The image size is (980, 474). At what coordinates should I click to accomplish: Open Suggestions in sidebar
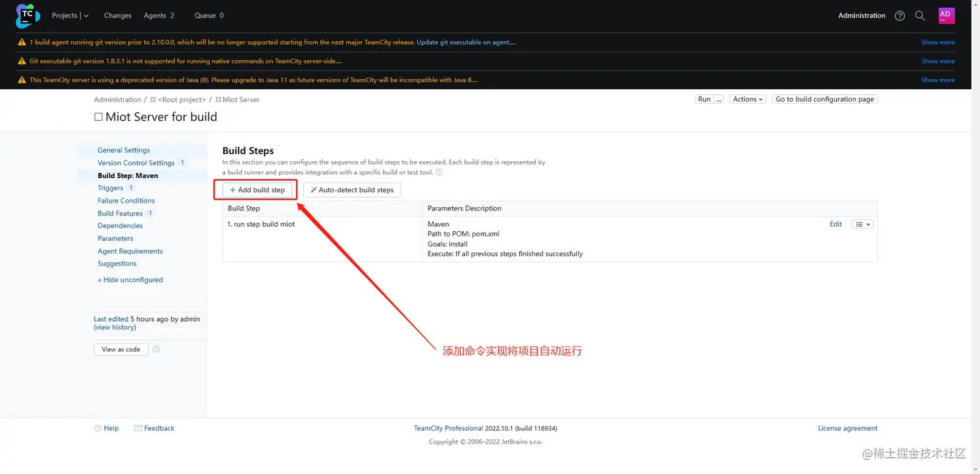(117, 264)
